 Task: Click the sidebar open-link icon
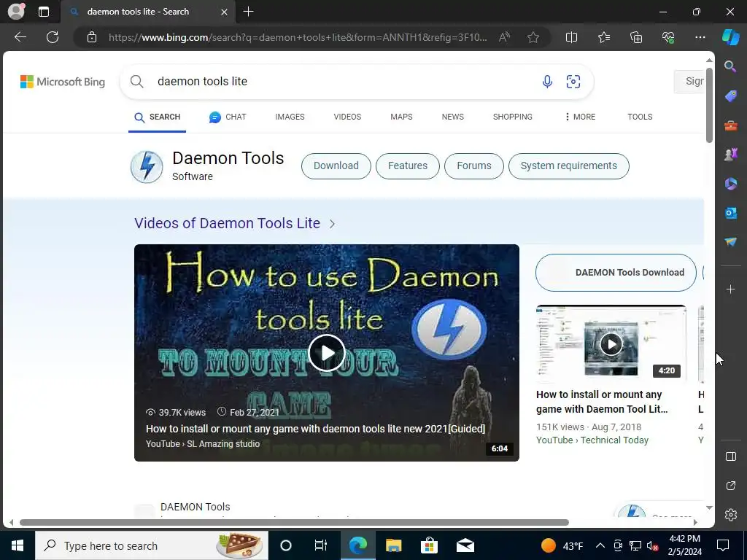(730, 486)
